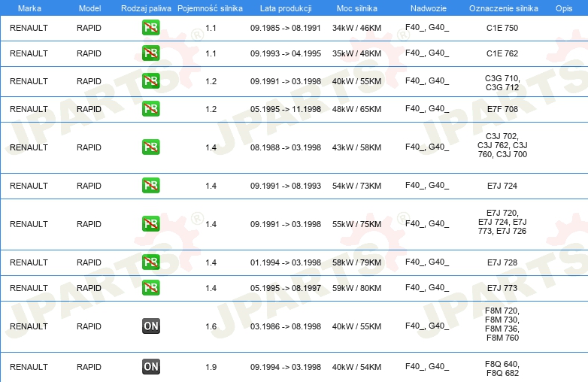Click the Oznaczenie silnika header
Viewport: 588px width, 382px height.
click(503, 8)
